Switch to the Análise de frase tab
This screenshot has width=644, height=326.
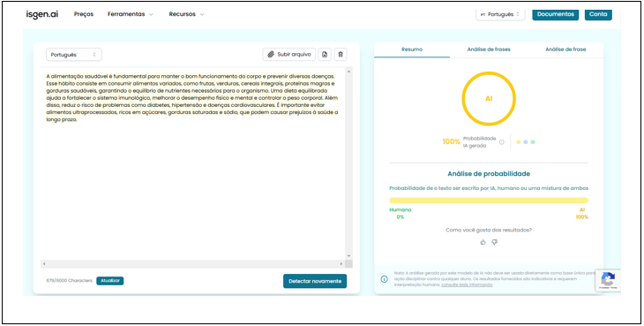pyautogui.click(x=565, y=49)
